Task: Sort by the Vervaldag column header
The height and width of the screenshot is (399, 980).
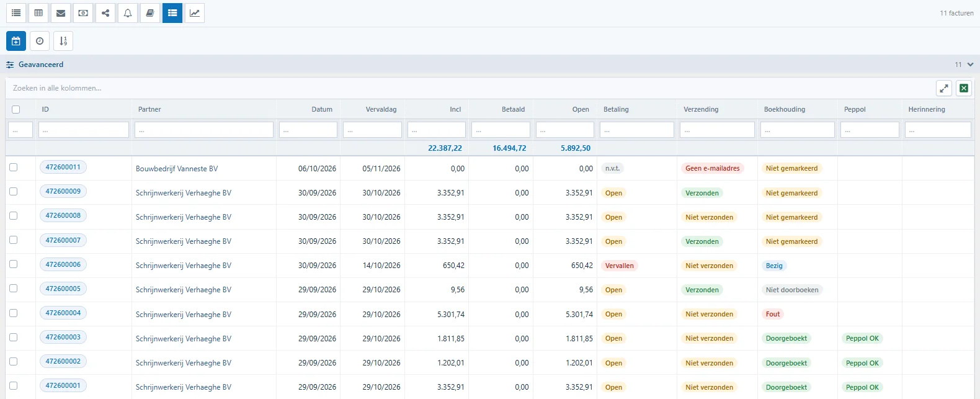Action: pyautogui.click(x=381, y=109)
